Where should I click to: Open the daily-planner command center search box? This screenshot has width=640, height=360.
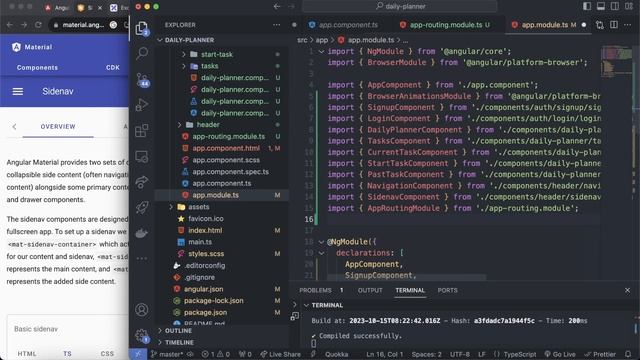(400, 6)
